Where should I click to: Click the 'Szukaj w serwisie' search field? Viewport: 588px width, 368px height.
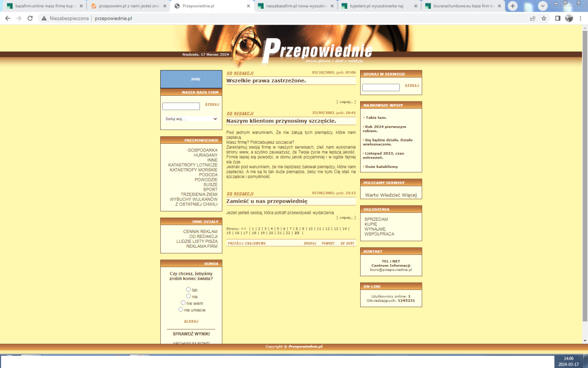coord(381,87)
